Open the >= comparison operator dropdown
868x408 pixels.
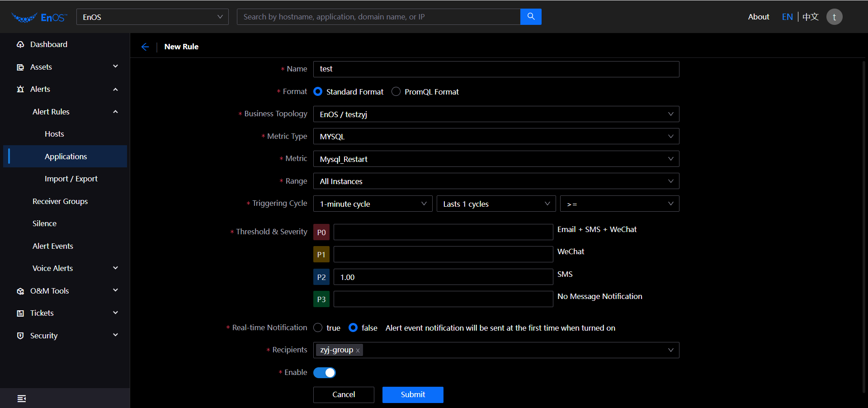pos(619,204)
